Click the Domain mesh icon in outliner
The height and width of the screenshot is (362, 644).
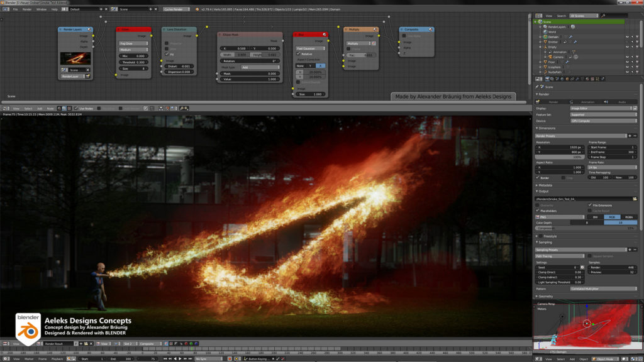[545, 37]
